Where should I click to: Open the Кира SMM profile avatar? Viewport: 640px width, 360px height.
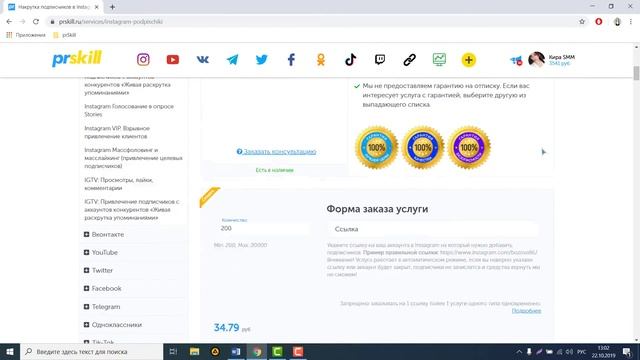click(536, 60)
